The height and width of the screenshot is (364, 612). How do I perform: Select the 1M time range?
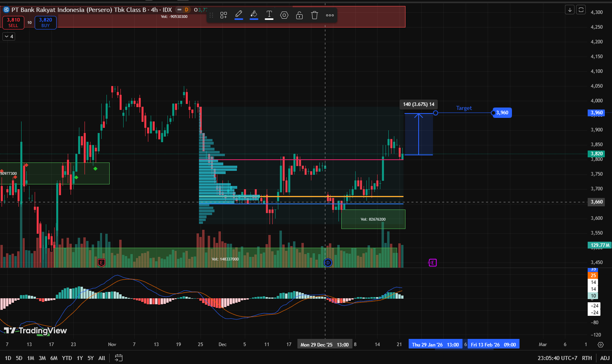[31, 358]
